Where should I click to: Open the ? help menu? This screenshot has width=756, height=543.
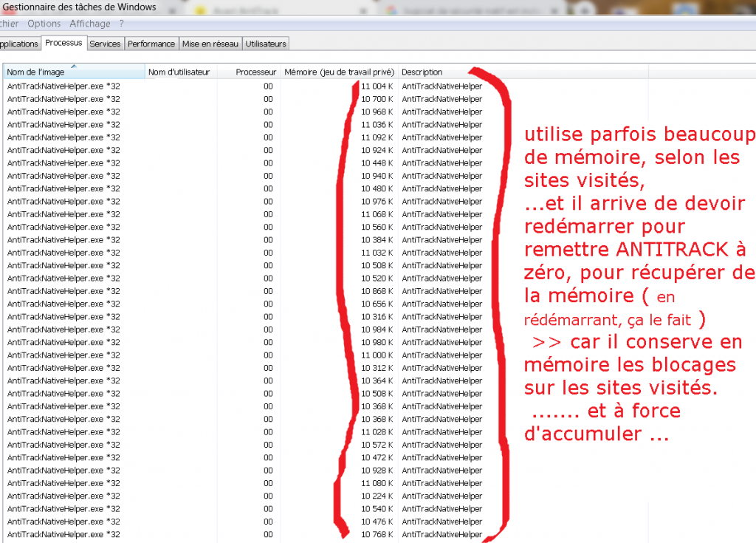coord(122,24)
